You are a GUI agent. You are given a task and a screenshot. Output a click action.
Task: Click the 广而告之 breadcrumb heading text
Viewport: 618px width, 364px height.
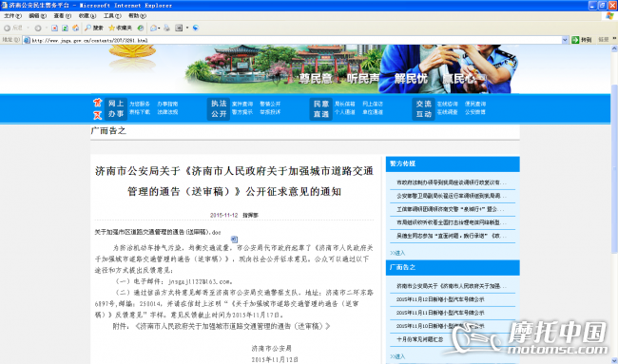pyautogui.click(x=108, y=131)
